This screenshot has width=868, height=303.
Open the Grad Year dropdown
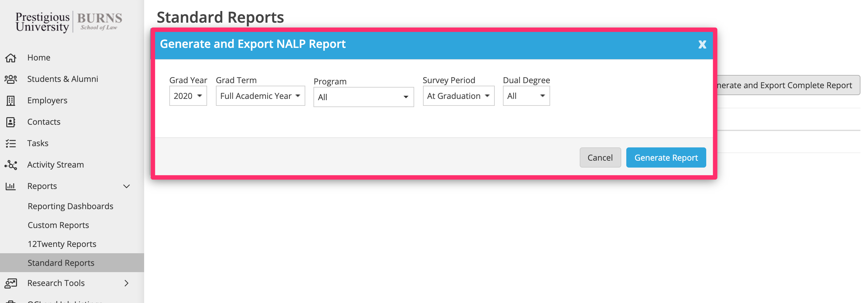click(188, 96)
